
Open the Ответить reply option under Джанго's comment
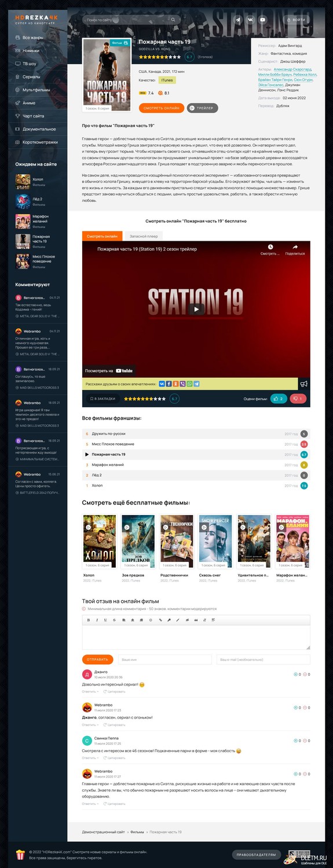[90, 692]
